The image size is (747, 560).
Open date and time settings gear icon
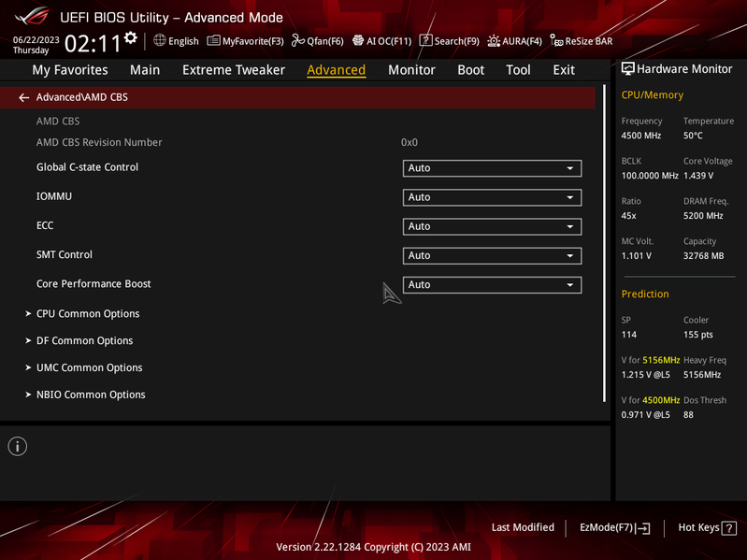pos(131,37)
